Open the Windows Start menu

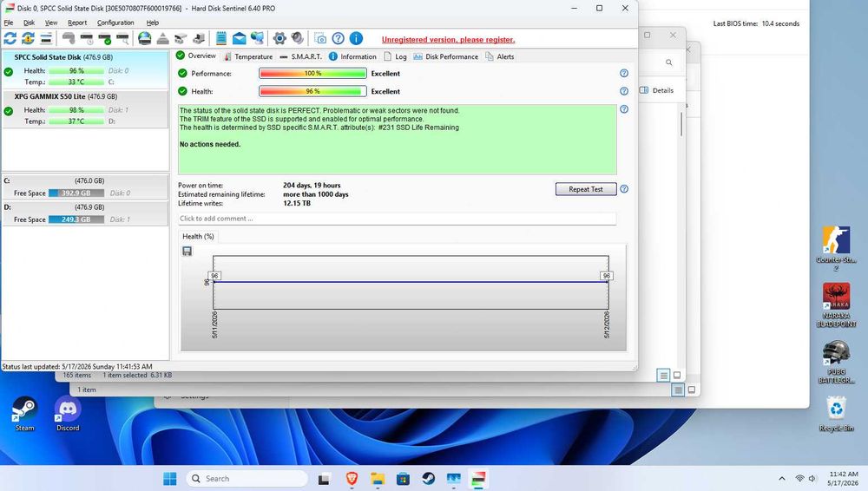click(x=170, y=478)
